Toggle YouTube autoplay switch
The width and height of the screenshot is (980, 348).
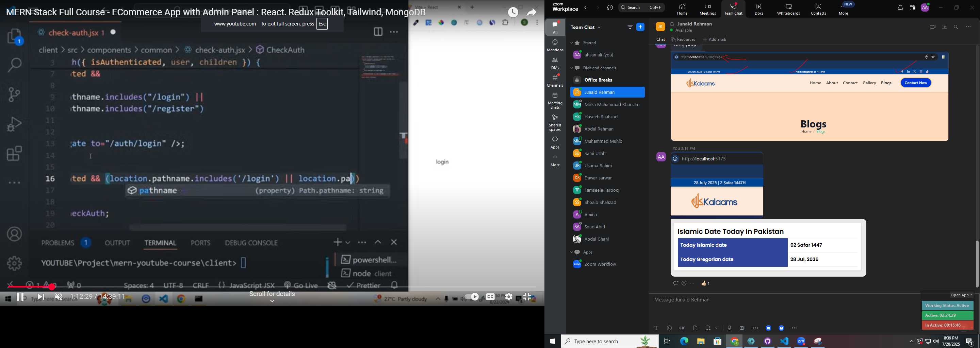472,297
